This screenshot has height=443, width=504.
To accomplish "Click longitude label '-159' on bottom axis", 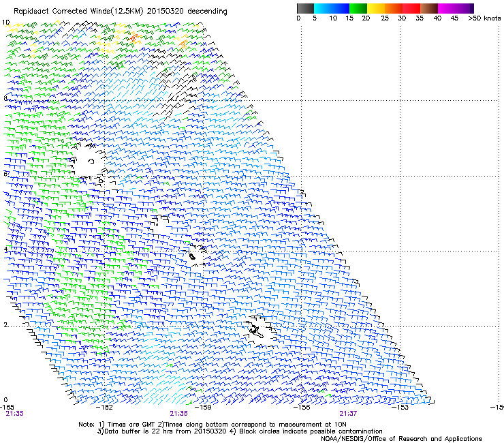I will (x=204, y=407).
